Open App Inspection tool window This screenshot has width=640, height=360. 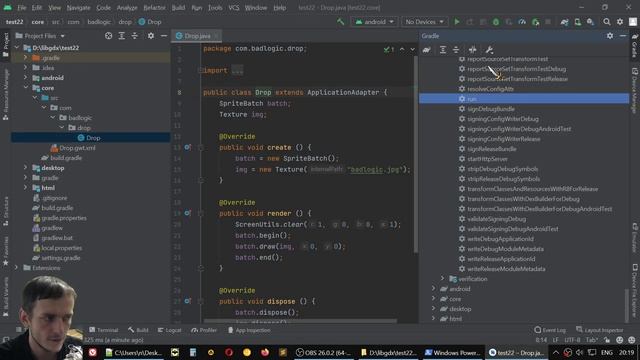point(249,330)
